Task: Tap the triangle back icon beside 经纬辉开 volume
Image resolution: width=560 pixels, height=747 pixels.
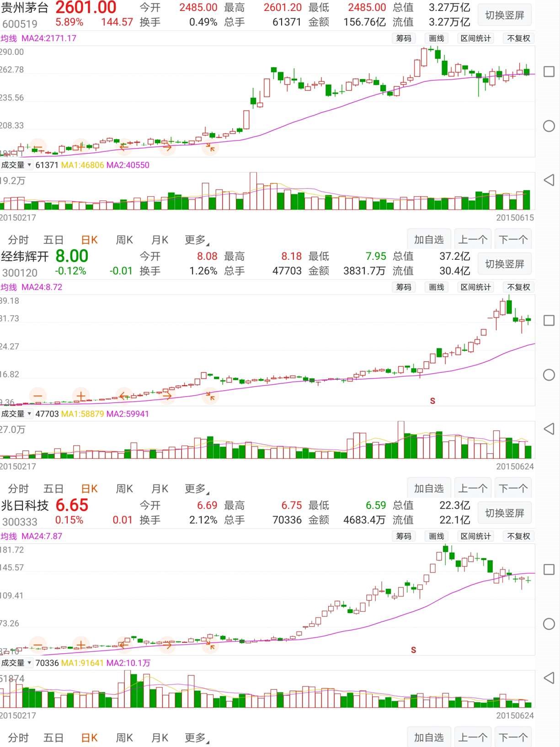Action: click(549, 429)
